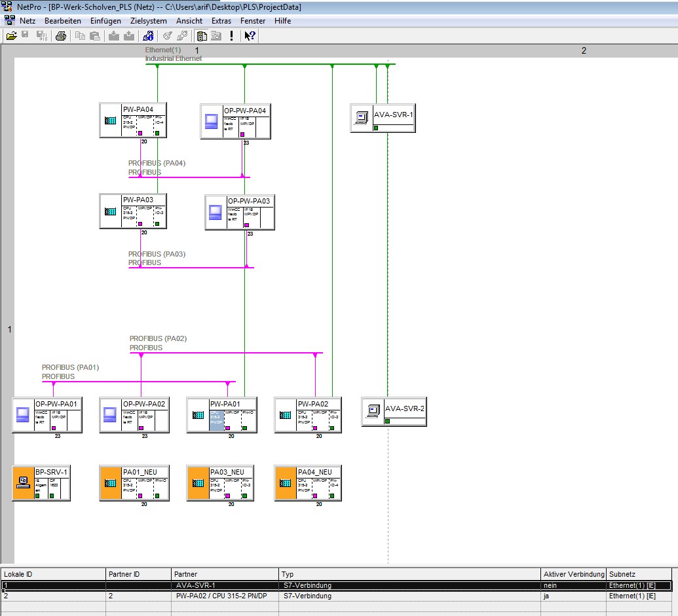Viewport: 678px width, 616px height.
Task: Open the Extras menu
Action: pyautogui.click(x=221, y=21)
